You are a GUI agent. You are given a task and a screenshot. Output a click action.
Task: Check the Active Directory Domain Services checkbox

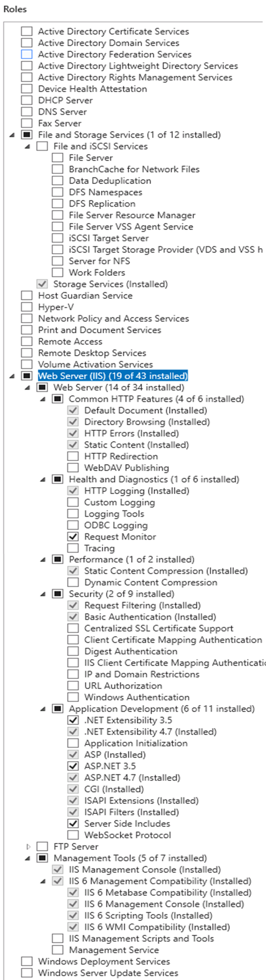[x=27, y=43]
